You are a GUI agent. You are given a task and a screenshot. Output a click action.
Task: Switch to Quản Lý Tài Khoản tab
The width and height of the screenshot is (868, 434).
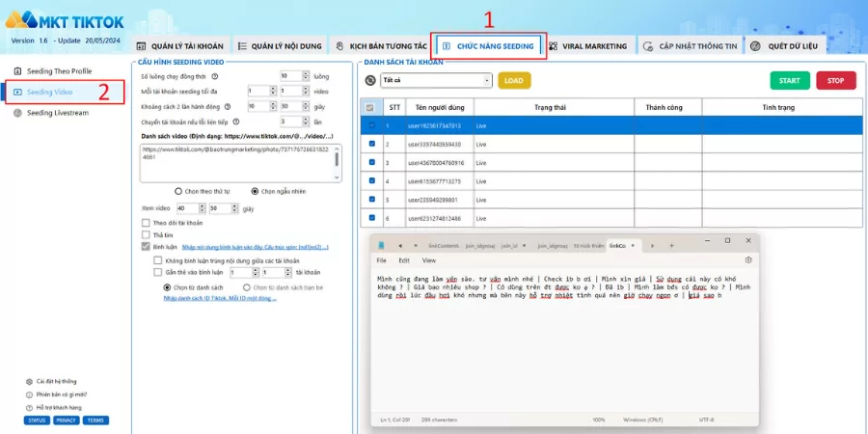click(180, 46)
